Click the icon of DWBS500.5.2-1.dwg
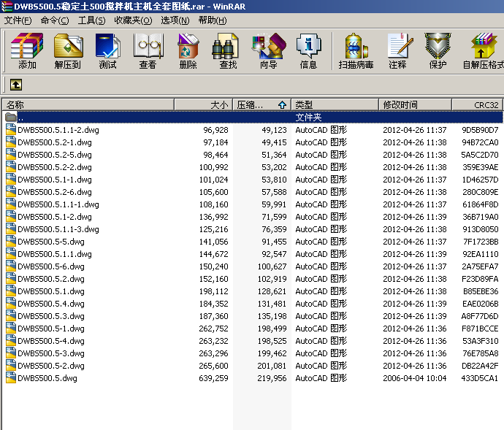The width and height of the screenshot is (504, 430). pos(11,142)
